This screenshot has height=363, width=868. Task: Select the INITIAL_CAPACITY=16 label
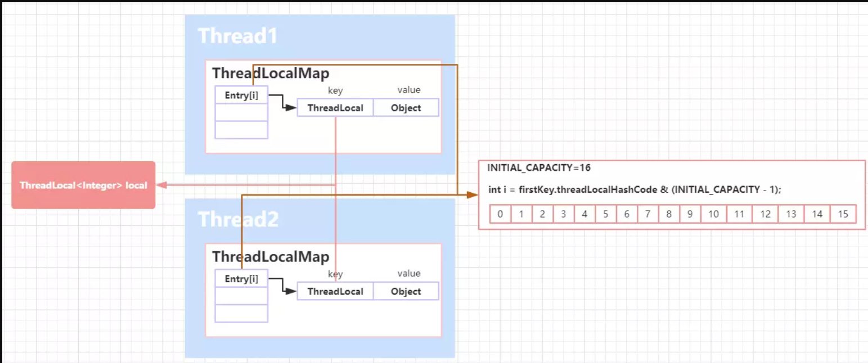[x=539, y=168]
